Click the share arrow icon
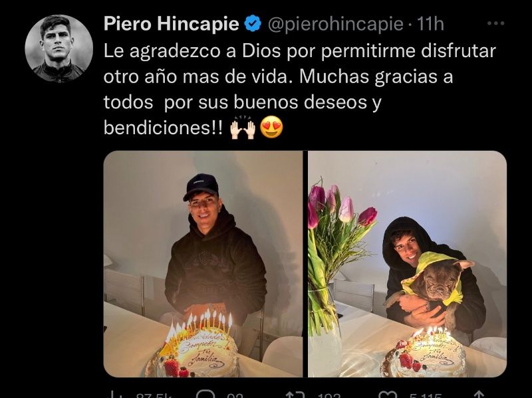 pos(478,395)
